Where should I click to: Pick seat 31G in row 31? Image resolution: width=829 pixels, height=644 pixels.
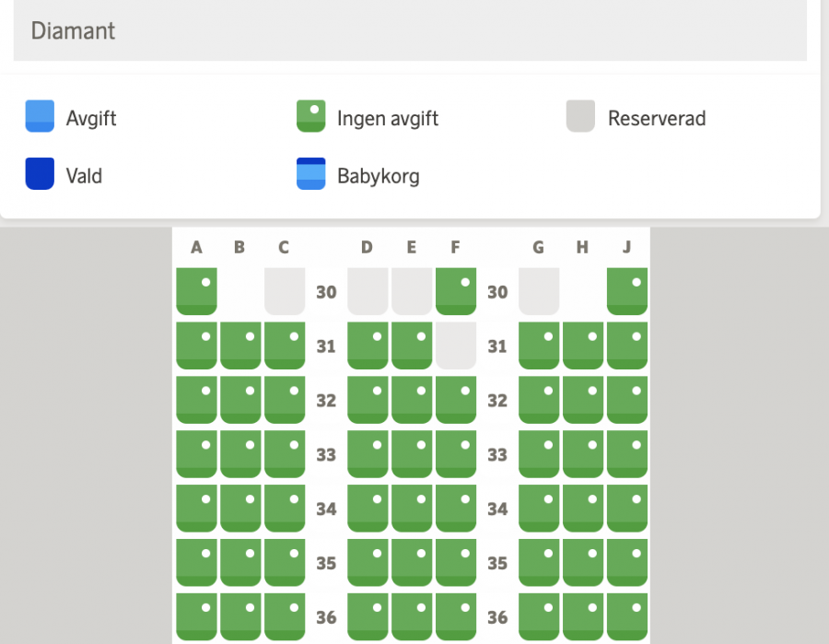point(539,345)
